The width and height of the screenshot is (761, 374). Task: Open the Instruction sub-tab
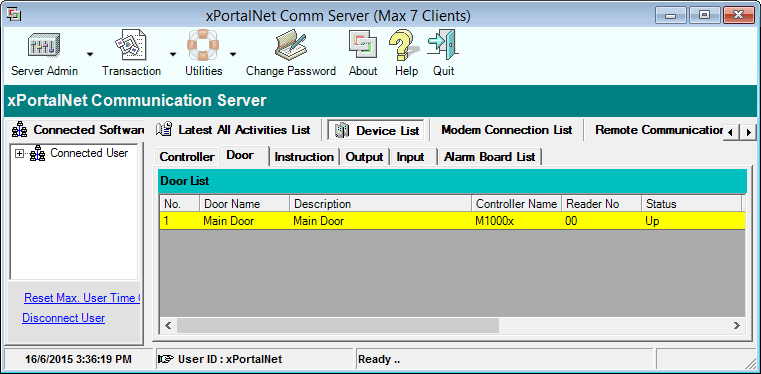(304, 157)
